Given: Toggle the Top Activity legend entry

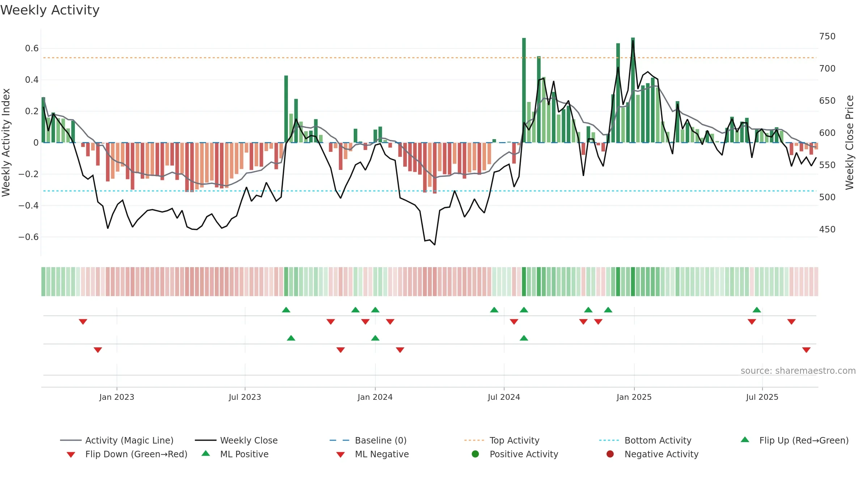Looking at the screenshot, I should point(502,440).
